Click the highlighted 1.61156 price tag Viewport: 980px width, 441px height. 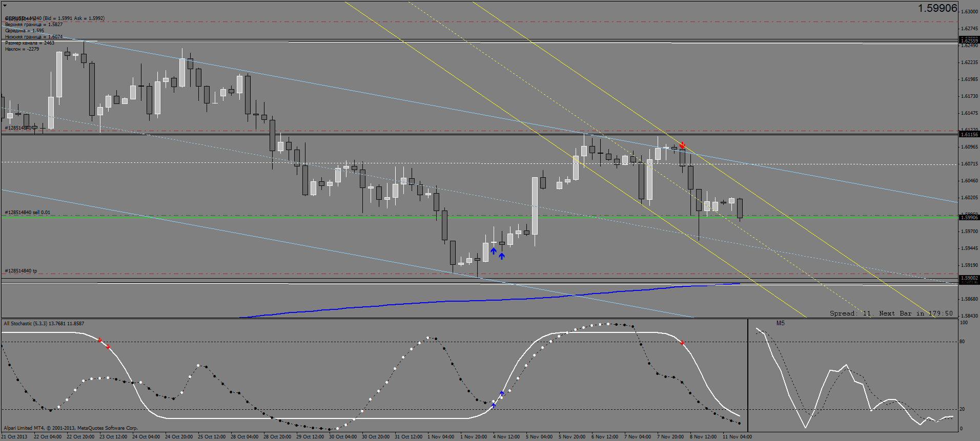tap(969, 134)
